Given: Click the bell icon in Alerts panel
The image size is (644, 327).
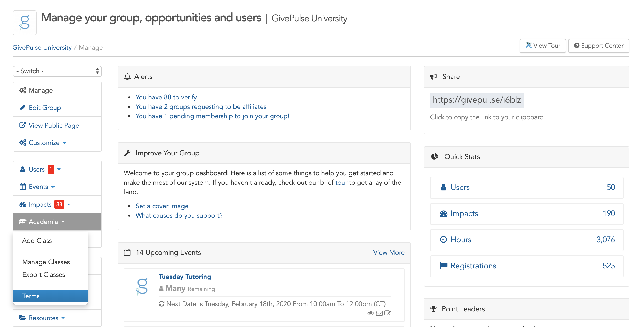Looking at the screenshot, I should pyautogui.click(x=127, y=77).
